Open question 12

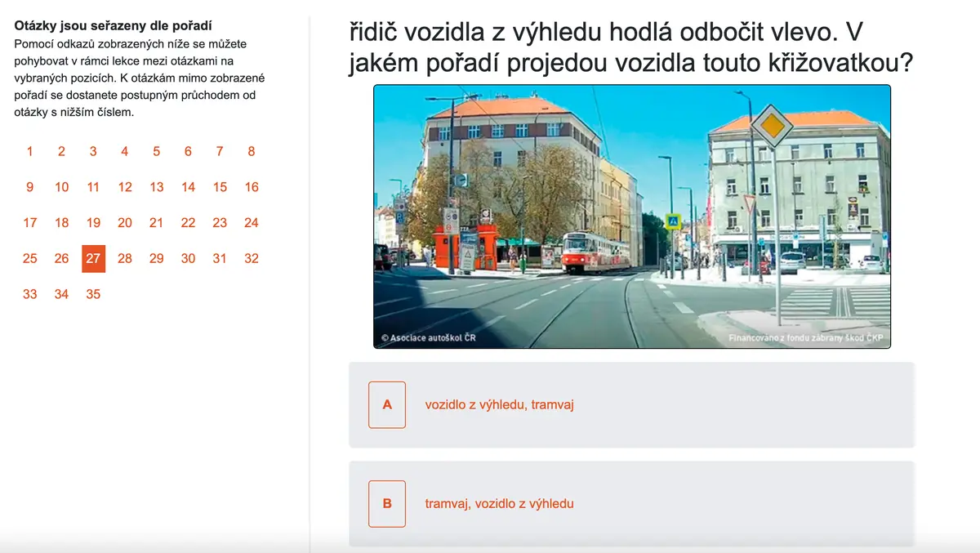125,187
